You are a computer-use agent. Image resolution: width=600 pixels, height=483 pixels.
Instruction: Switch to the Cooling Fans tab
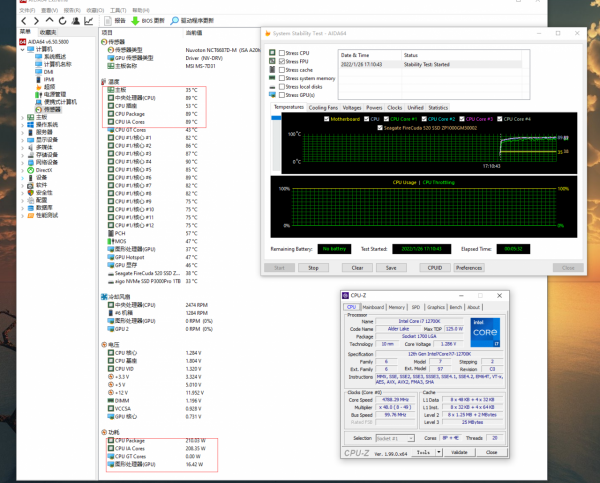[x=323, y=106]
